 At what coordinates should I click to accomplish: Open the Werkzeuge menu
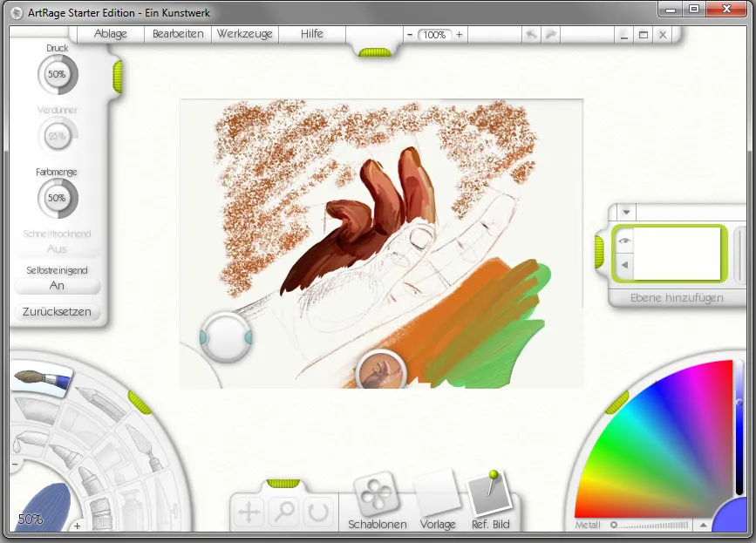pyautogui.click(x=245, y=34)
